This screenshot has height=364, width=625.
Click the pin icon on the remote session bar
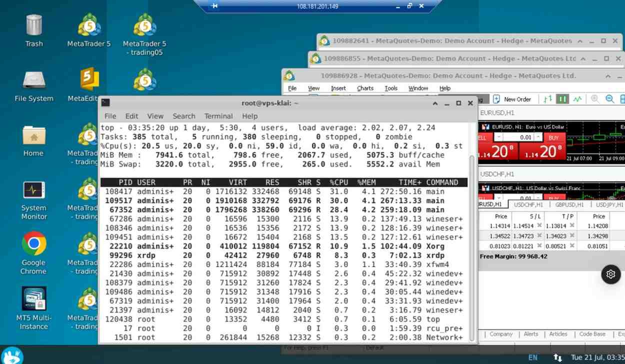tap(214, 6)
